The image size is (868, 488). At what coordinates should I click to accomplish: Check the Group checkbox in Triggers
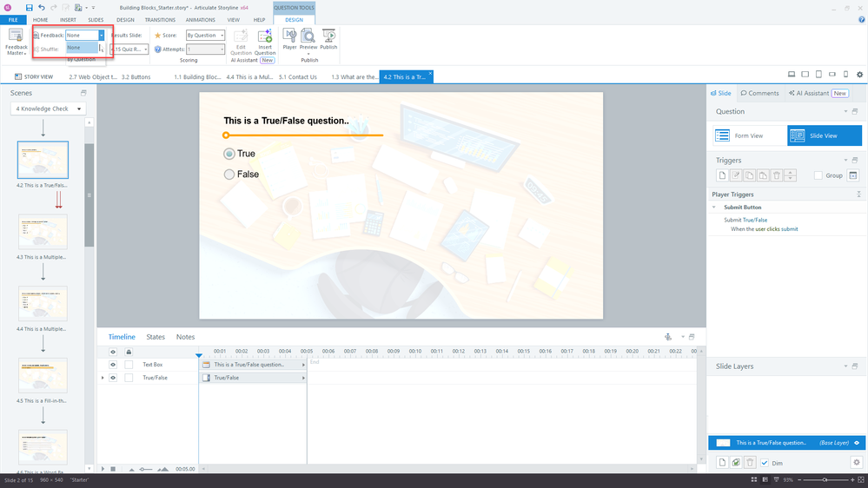click(x=818, y=175)
